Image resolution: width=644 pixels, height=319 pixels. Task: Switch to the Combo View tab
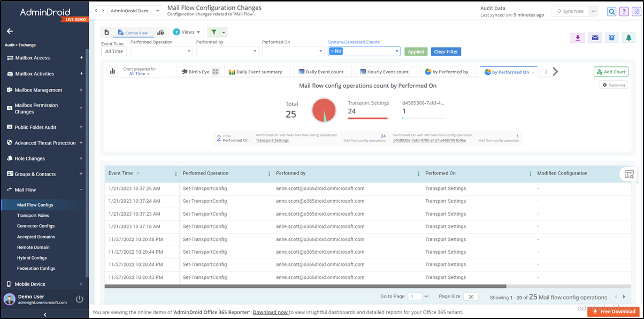click(135, 32)
